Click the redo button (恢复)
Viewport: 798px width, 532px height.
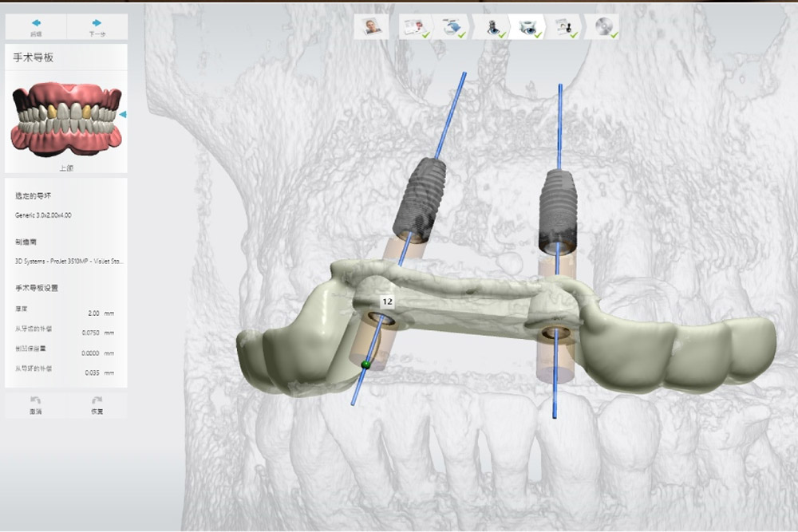pyautogui.click(x=97, y=404)
